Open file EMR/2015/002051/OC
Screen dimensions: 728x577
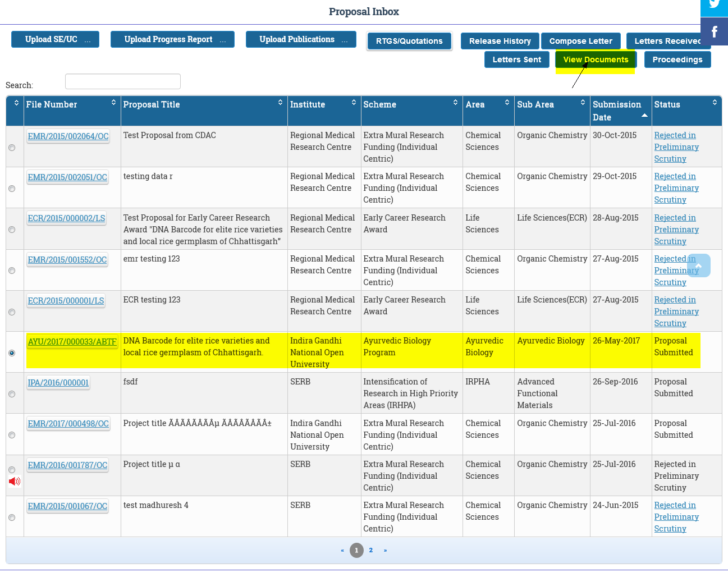67,177
